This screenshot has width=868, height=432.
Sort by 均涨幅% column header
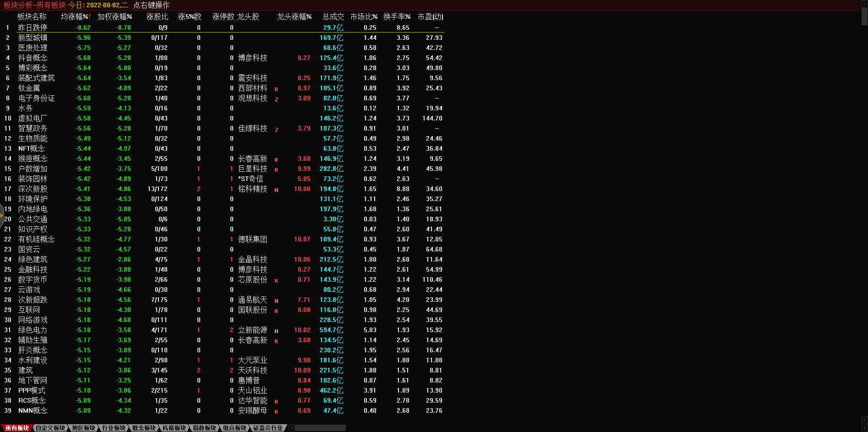click(75, 16)
